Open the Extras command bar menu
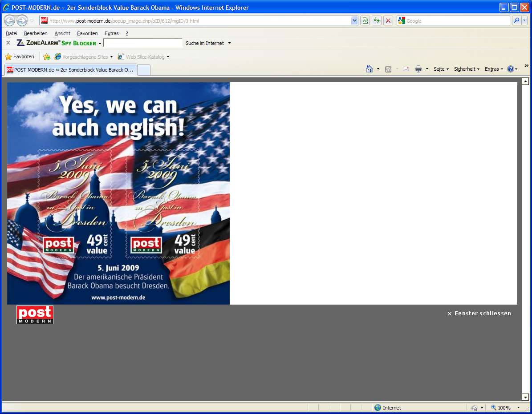532x414 pixels. click(494, 69)
